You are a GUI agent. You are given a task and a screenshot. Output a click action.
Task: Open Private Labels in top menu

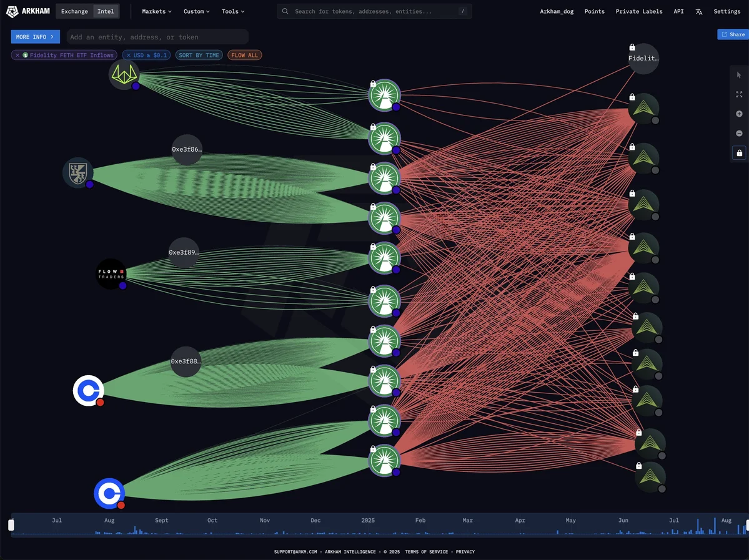[x=638, y=11]
